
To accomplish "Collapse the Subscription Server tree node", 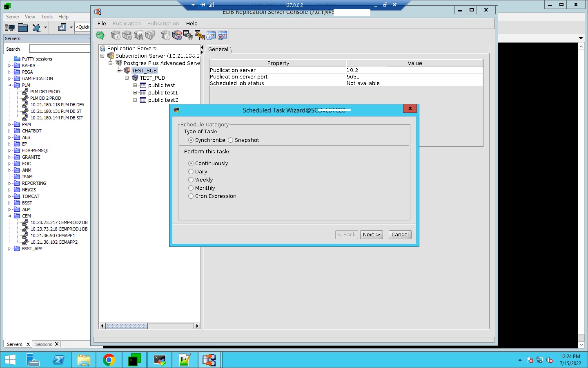I will 102,56.
